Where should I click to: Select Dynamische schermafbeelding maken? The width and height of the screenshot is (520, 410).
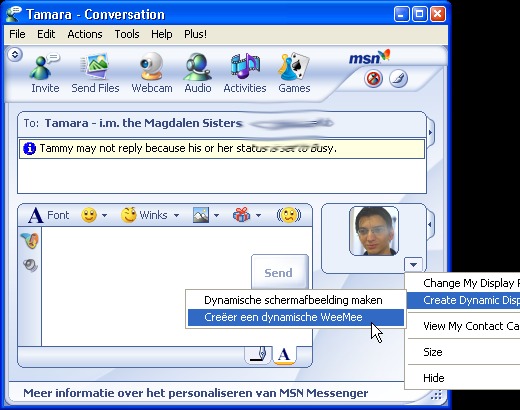[x=296, y=300]
